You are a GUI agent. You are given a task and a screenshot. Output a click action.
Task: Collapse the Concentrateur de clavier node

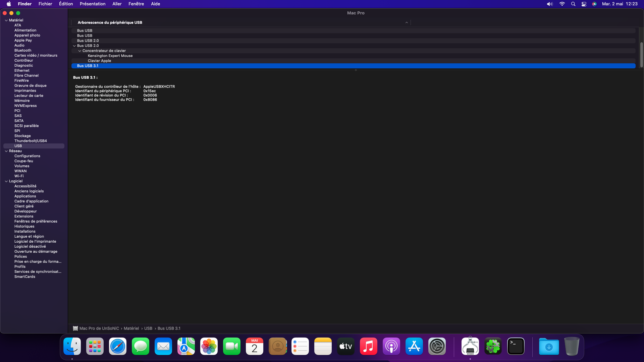(80, 51)
